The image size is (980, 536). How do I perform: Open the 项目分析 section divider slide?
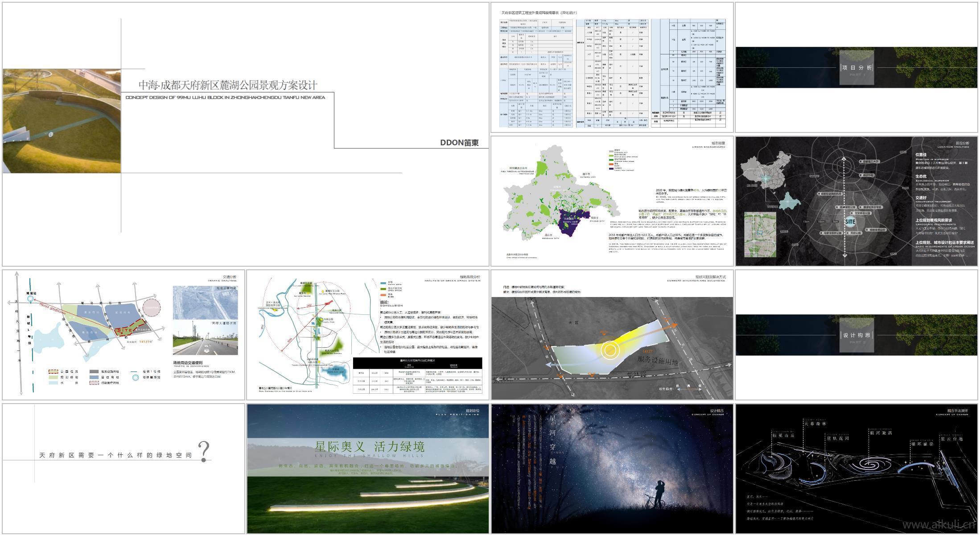pyautogui.click(x=857, y=68)
